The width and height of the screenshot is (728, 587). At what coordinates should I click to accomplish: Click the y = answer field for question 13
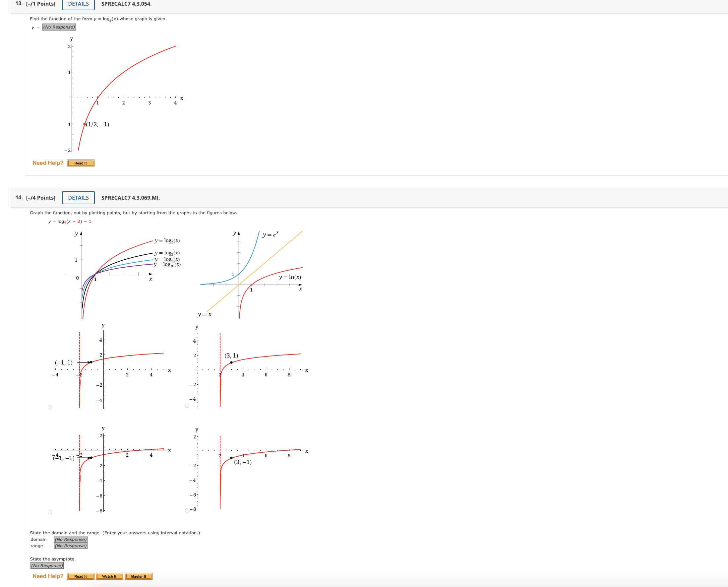59,27
